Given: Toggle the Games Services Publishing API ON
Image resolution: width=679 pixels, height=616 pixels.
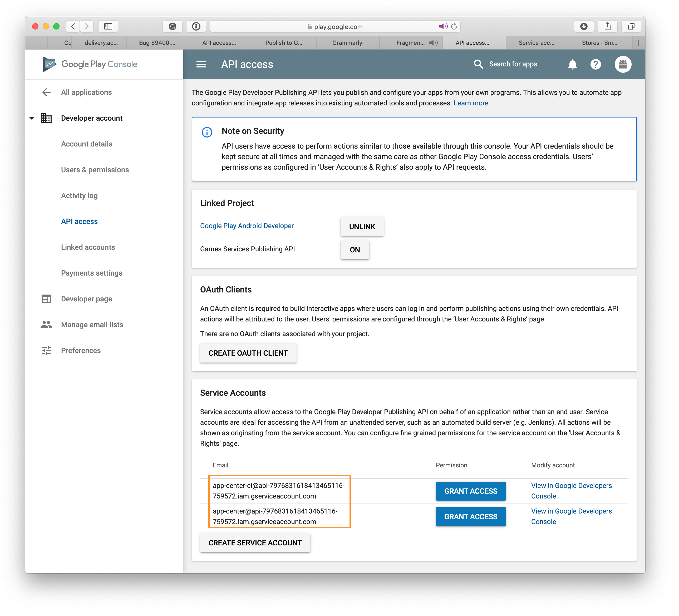Looking at the screenshot, I should [x=354, y=249].
